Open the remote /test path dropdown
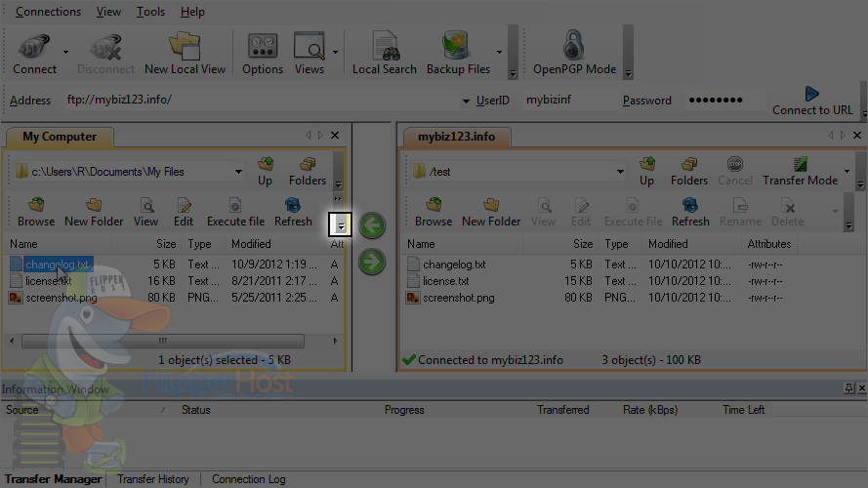Image resolution: width=868 pixels, height=488 pixels. pos(620,172)
